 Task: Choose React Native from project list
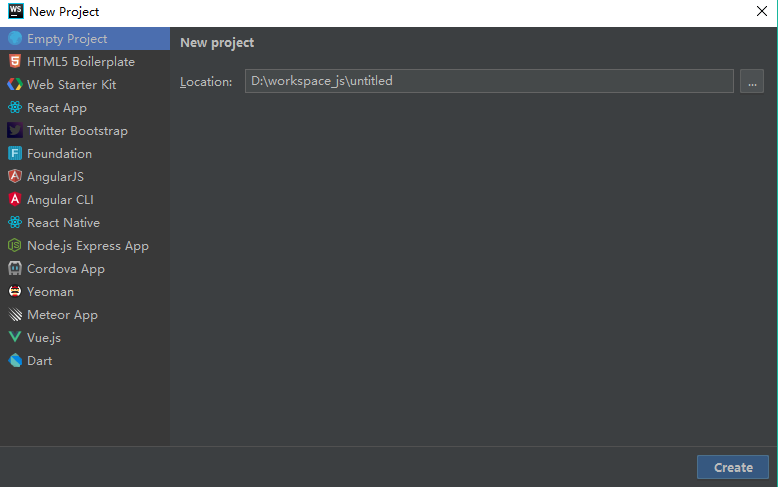coord(63,223)
